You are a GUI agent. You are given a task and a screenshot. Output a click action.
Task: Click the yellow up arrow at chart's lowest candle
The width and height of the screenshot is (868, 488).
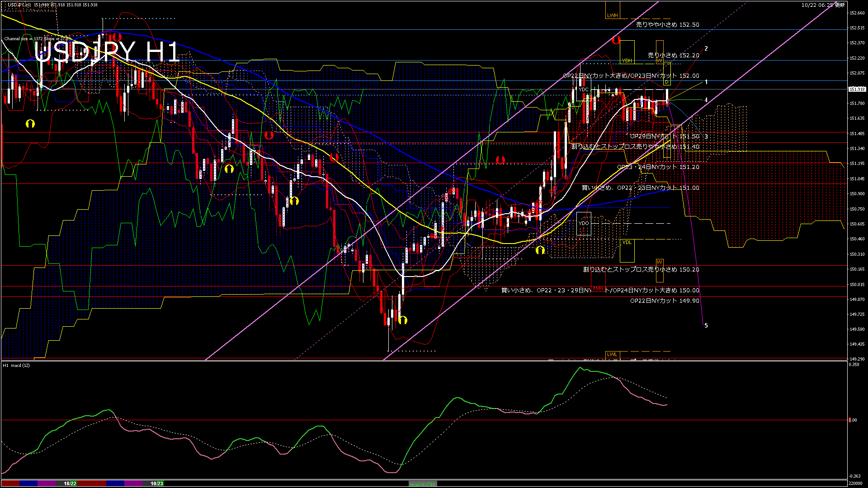[403, 320]
